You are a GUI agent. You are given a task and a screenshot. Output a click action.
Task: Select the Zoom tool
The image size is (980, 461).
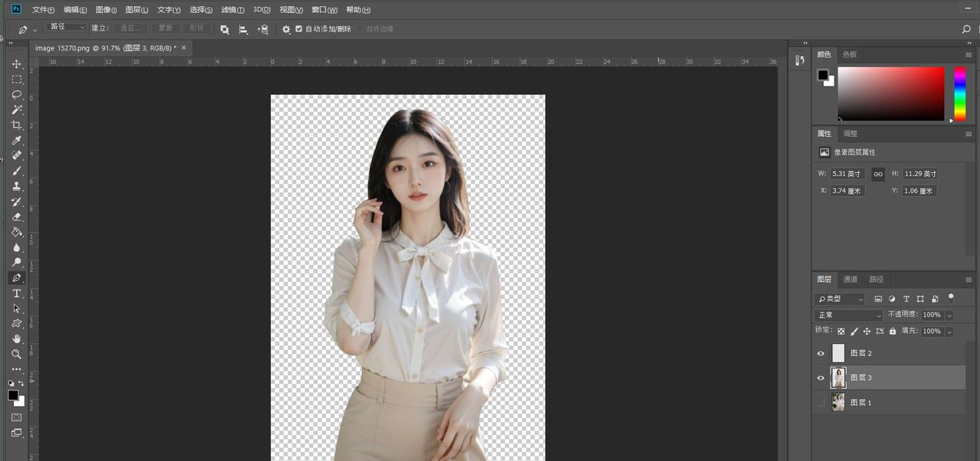coord(16,354)
